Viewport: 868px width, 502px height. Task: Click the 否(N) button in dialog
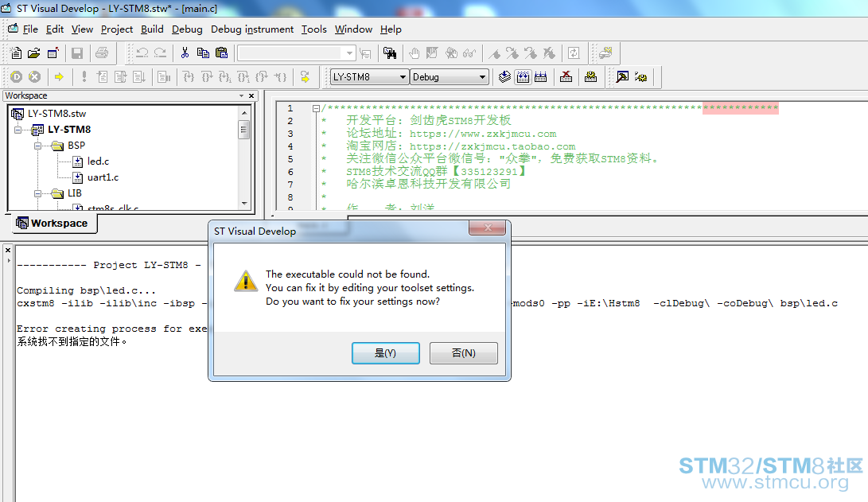point(463,353)
